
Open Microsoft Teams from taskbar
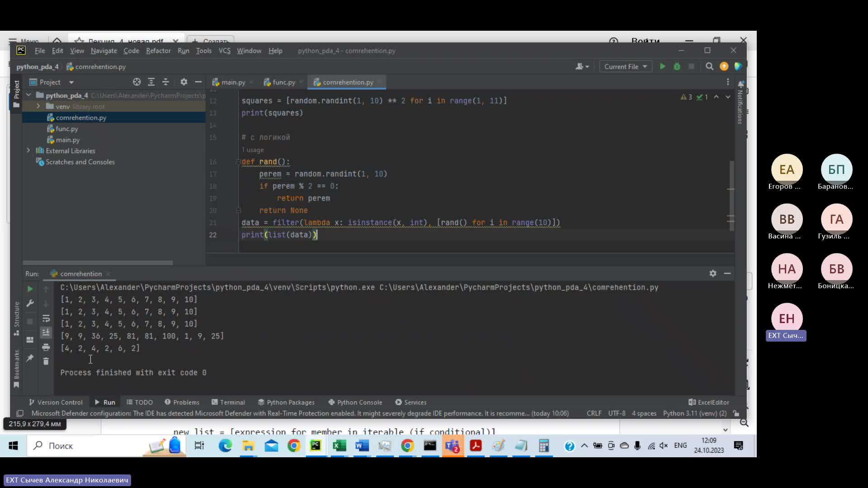tap(453, 446)
